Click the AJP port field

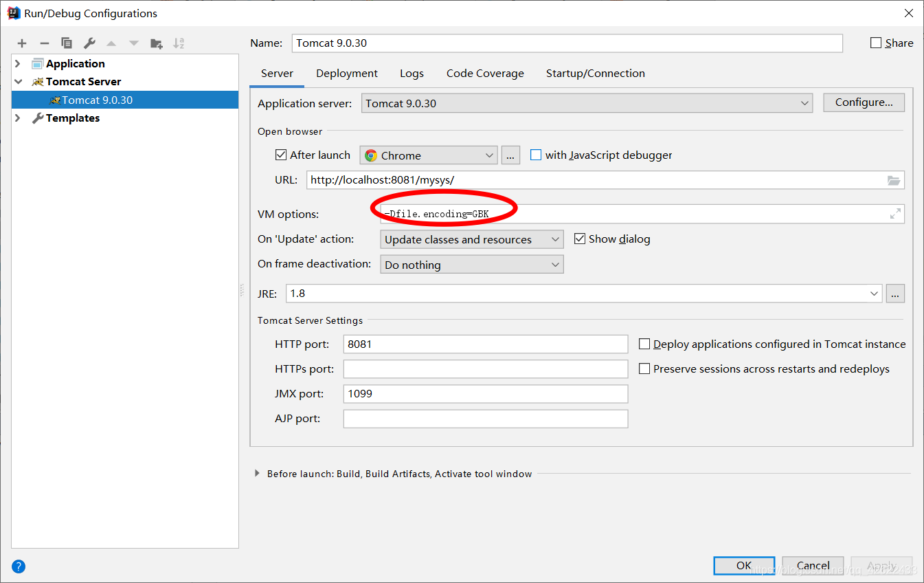(x=486, y=419)
